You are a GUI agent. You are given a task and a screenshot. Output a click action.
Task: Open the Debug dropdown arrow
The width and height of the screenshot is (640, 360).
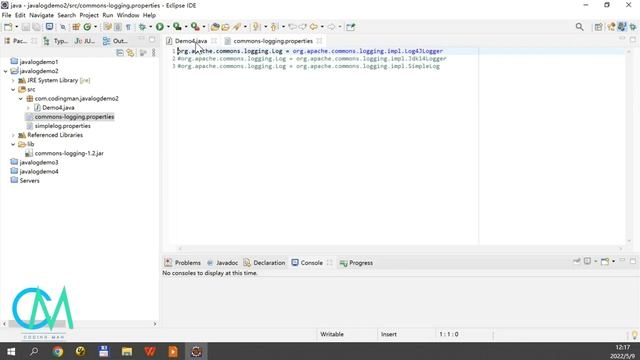[x=150, y=27]
